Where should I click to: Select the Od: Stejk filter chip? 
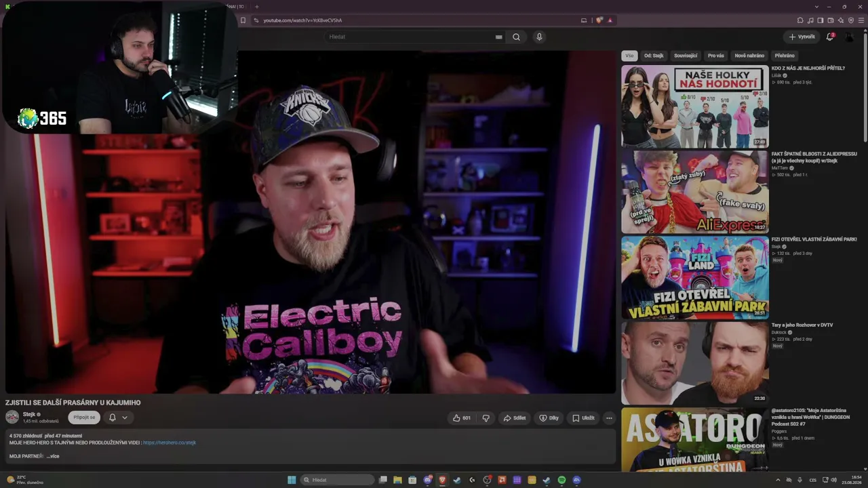coord(654,56)
